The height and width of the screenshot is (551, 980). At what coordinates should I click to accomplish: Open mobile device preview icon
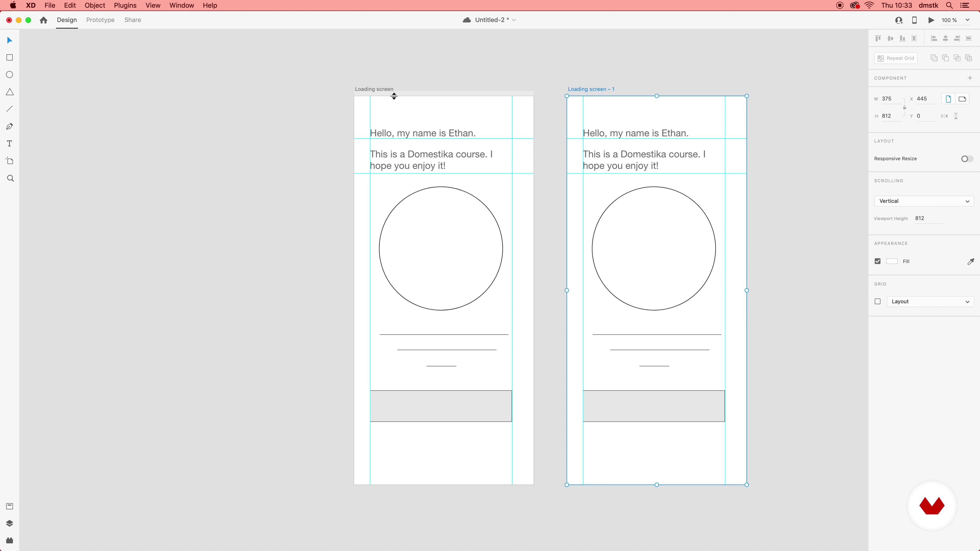coord(914,20)
